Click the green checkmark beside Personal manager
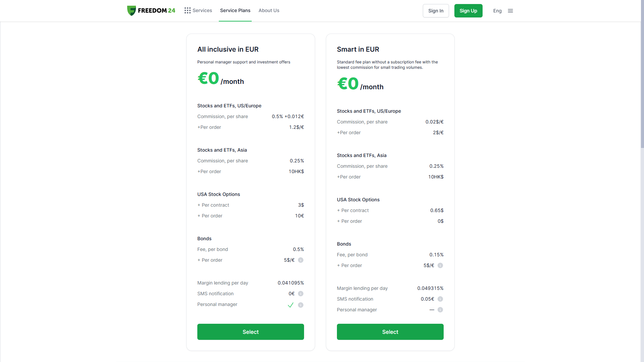This screenshot has width=644, height=362. point(291,305)
